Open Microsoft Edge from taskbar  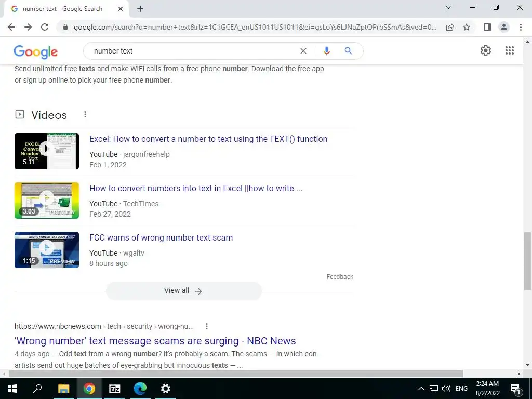pyautogui.click(x=140, y=389)
